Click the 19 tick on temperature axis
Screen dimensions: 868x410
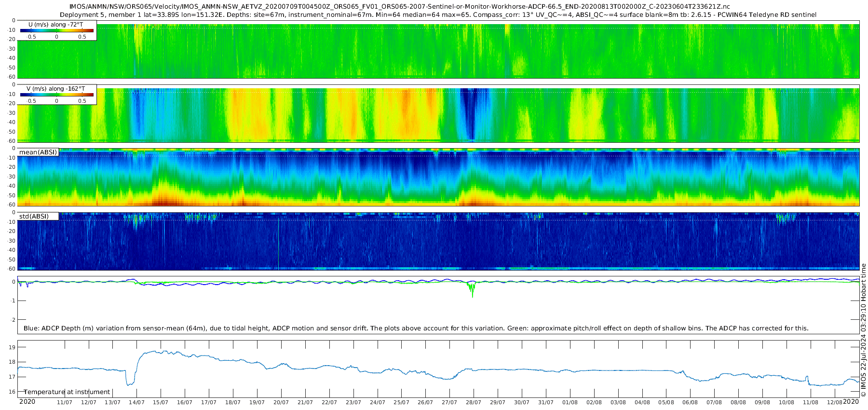[x=12, y=347]
